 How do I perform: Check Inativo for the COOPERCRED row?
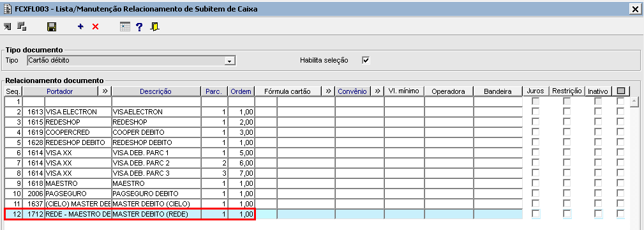598,132
